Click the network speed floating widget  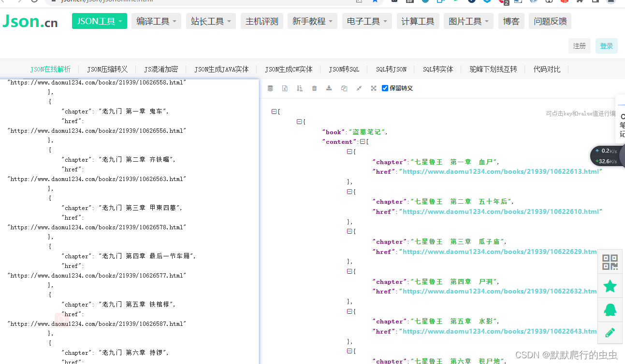[x=607, y=156]
